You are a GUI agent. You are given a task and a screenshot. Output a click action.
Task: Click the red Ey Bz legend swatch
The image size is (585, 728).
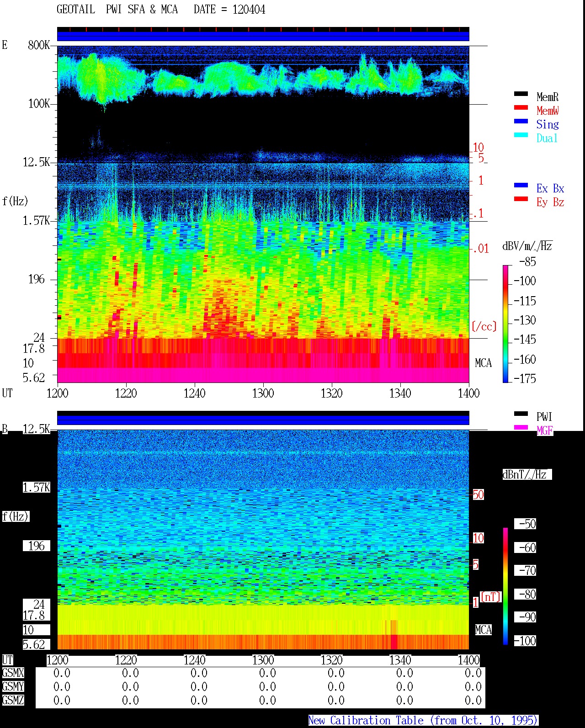point(521,199)
